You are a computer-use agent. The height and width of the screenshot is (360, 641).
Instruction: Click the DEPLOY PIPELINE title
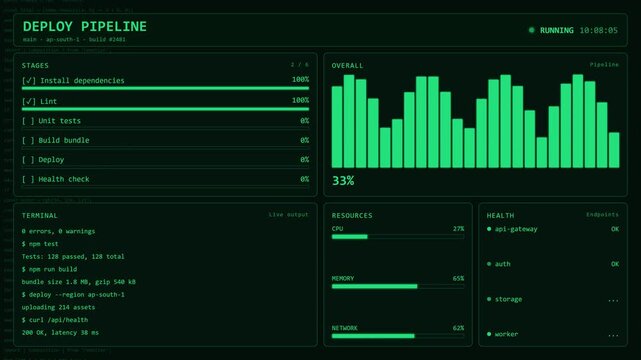(85, 27)
